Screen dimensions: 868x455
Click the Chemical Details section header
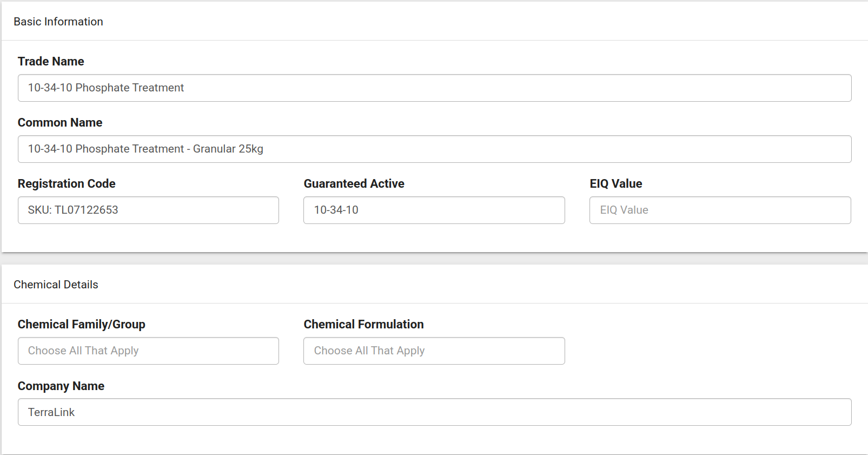click(56, 285)
